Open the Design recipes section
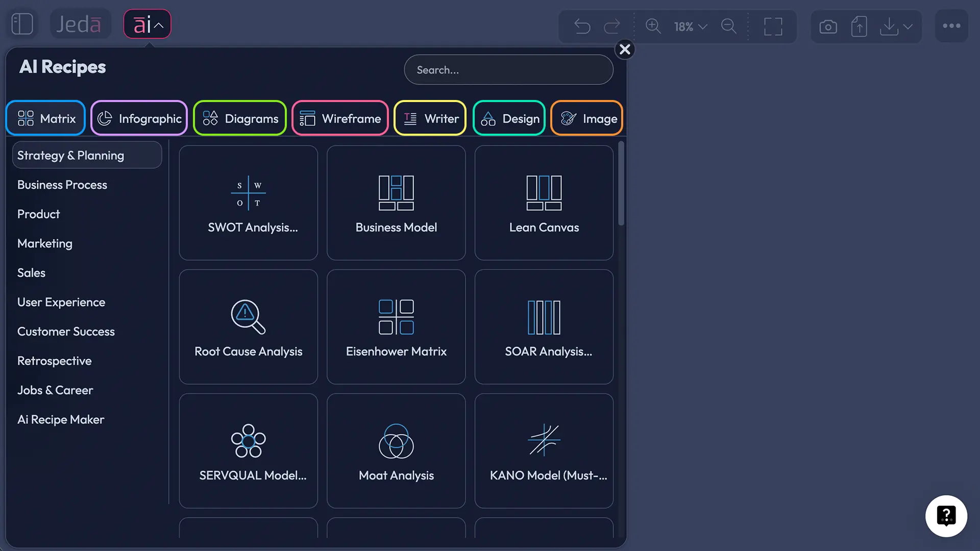 [x=509, y=118]
